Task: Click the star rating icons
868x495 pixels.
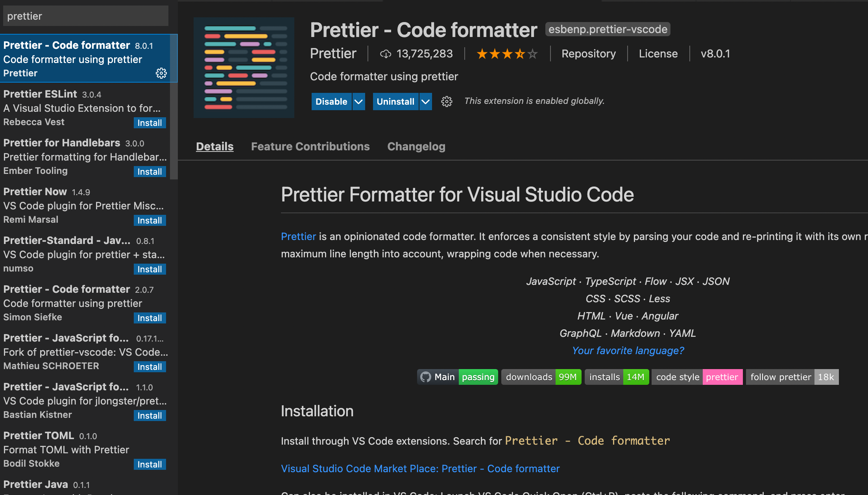Action: pyautogui.click(x=507, y=54)
